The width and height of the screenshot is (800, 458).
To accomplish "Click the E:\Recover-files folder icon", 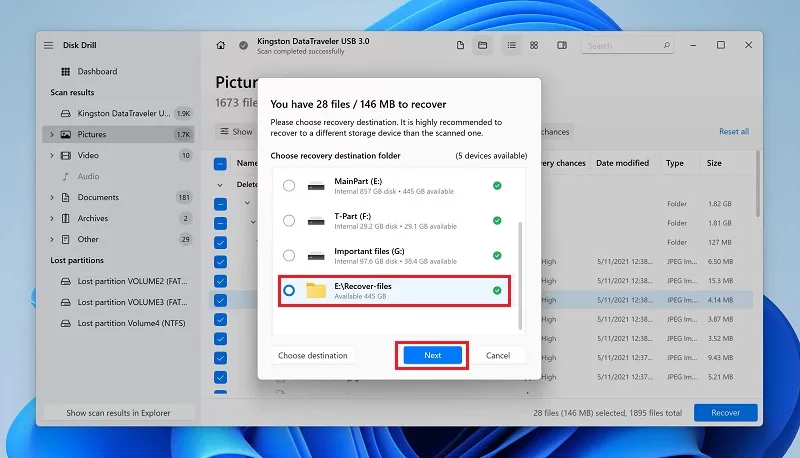I will point(316,290).
